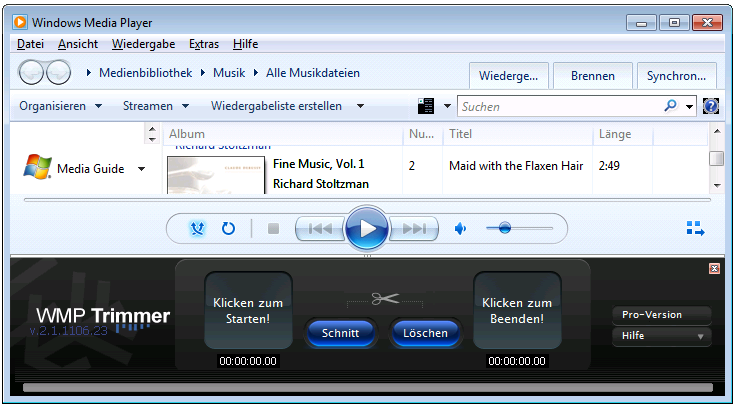Go back with the navigation button
The height and width of the screenshot is (408, 734).
point(31,73)
